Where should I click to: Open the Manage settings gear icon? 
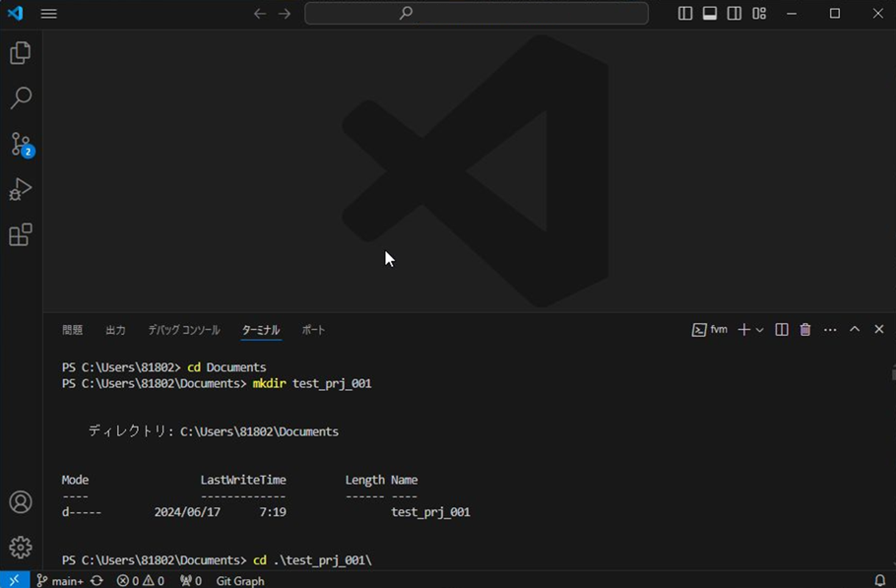click(x=21, y=547)
